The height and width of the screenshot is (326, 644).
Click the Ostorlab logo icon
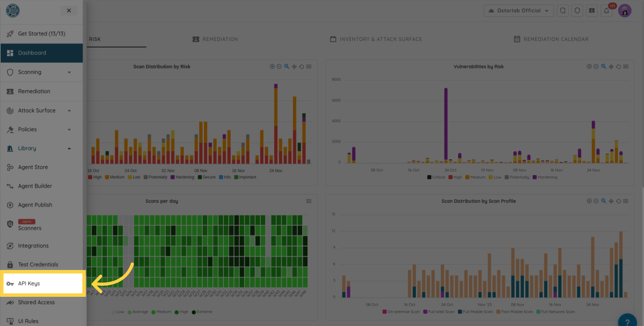click(x=13, y=10)
